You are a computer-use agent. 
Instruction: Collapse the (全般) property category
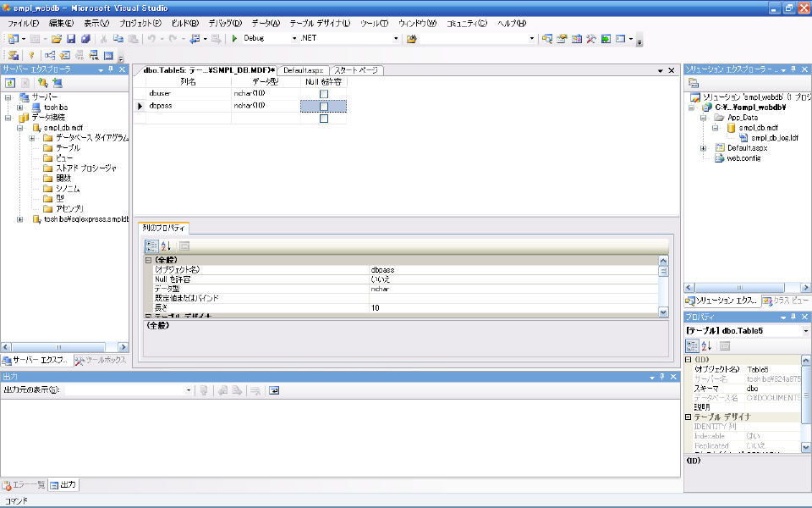tap(148, 260)
